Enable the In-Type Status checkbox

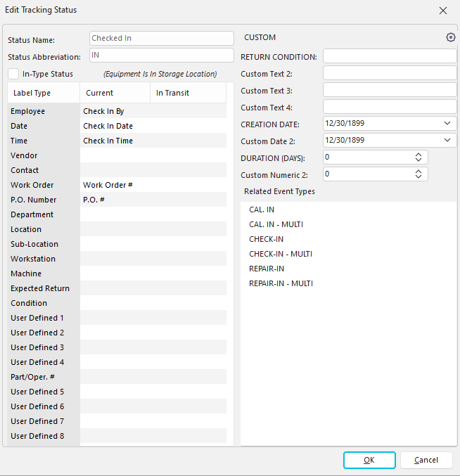(14, 74)
